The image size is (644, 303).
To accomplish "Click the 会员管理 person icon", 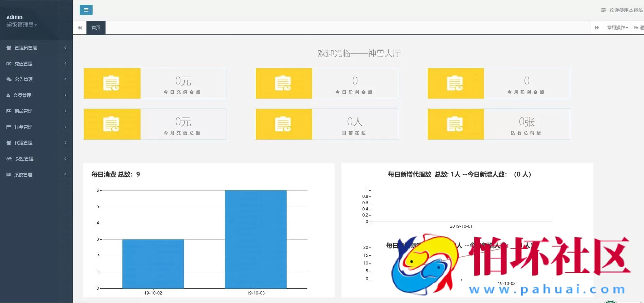I will pos(8,95).
